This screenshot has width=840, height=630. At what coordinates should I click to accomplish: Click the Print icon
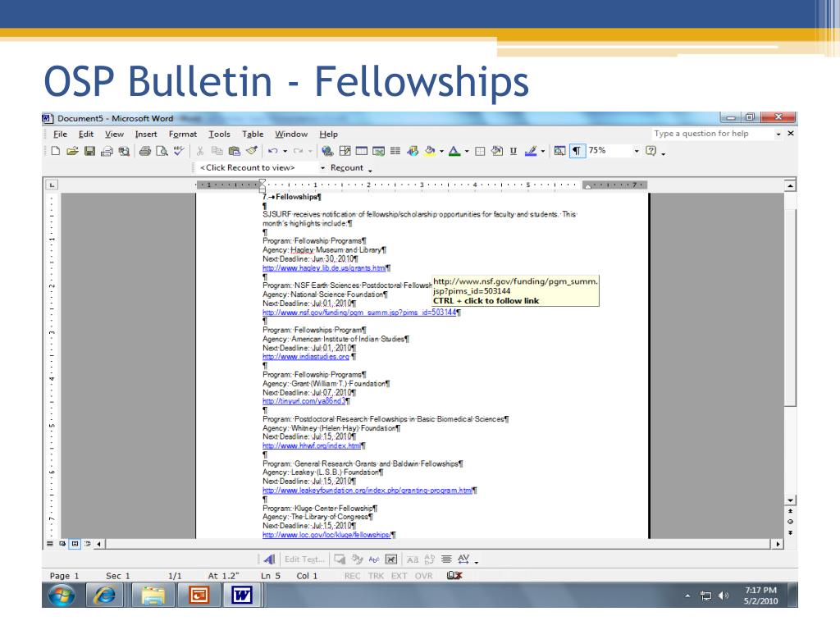pyautogui.click(x=144, y=151)
